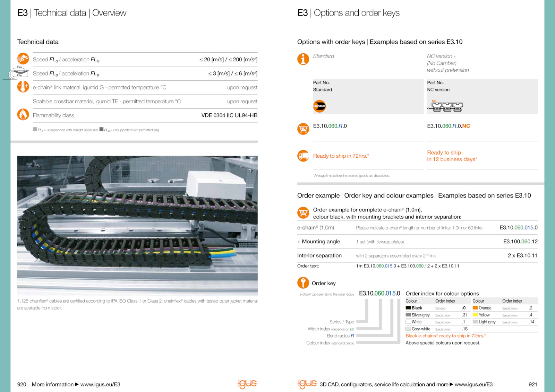Click the Orange colour swatch
Viewport: 555px width, 392px height.
(x=475, y=308)
